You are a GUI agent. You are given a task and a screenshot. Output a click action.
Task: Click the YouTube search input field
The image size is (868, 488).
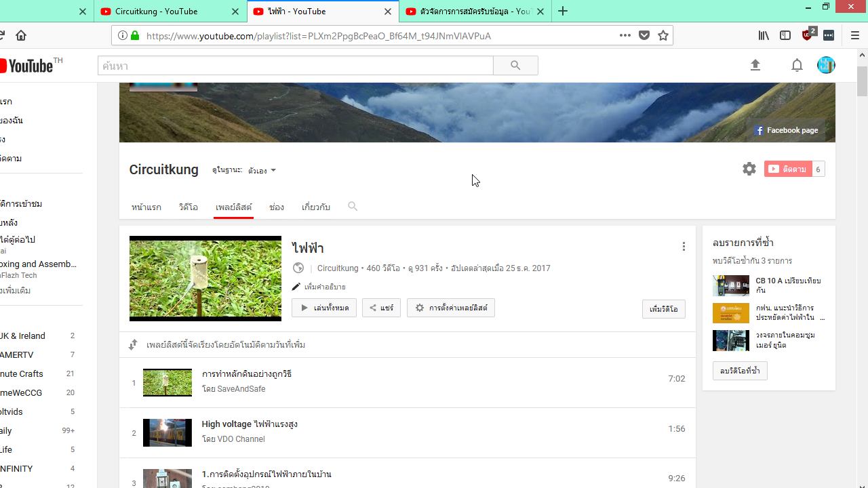click(x=296, y=66)
